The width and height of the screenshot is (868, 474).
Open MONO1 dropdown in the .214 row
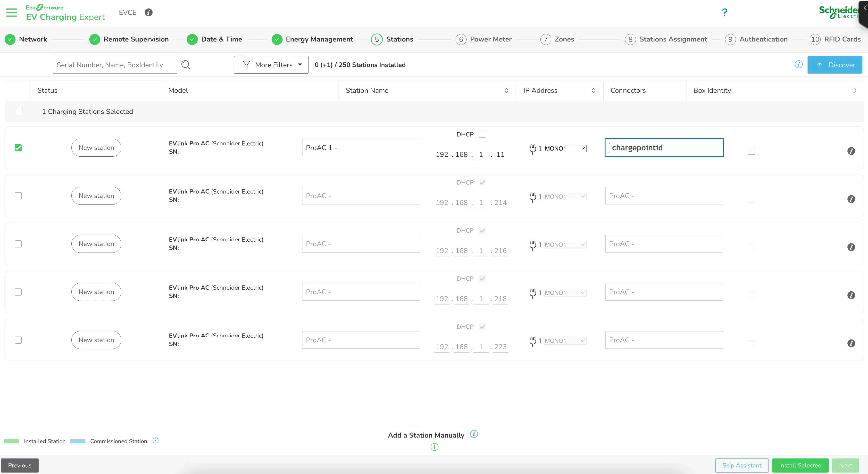pos(565,196)
